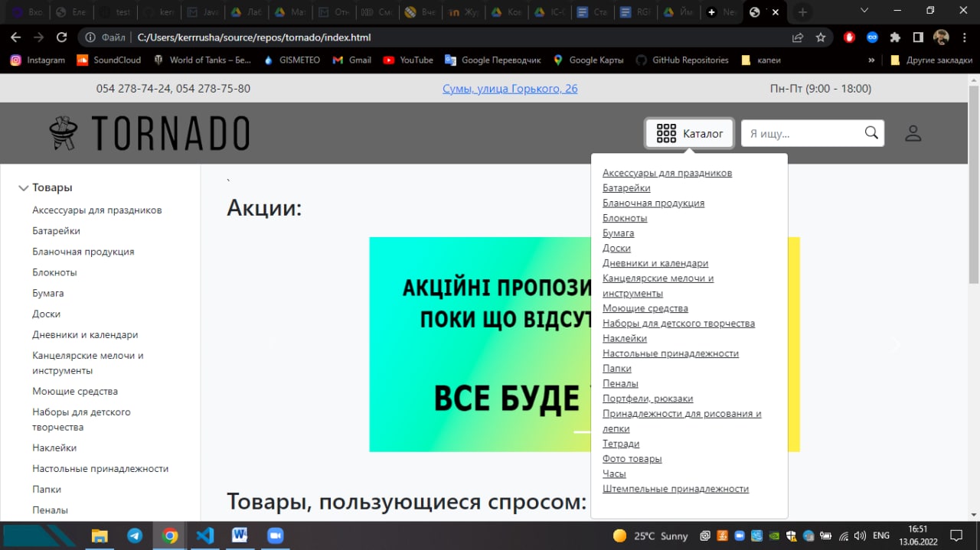
Task: Expand the hidden bookmarks overflow chevron
Action: click(x=871, y=60)
